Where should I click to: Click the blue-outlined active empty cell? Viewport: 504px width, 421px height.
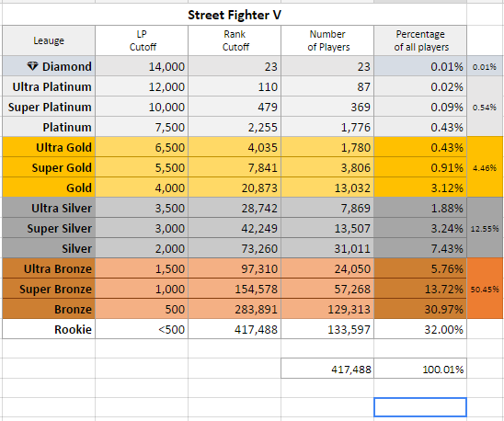(420, 407)
